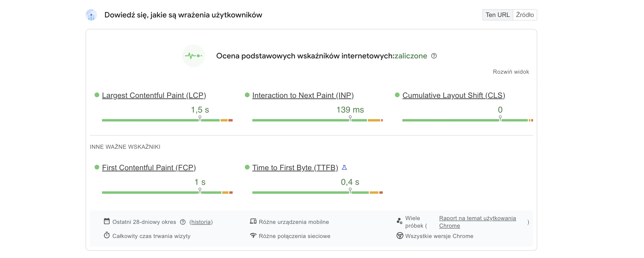Image resolution: width=644 pixels, height=258 pixels.
Task: Open the 'historia' link
Action: 201,222
